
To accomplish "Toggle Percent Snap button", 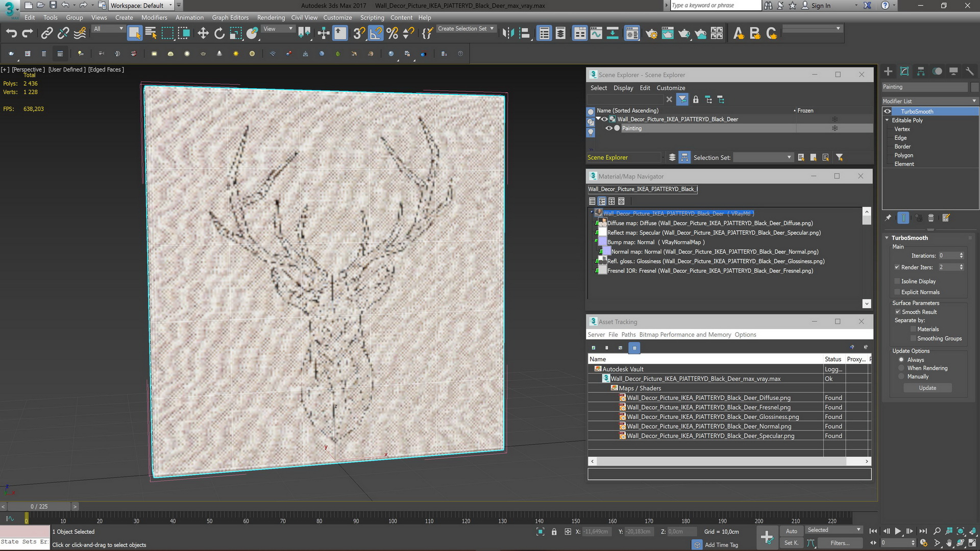I will click(392, 34).
